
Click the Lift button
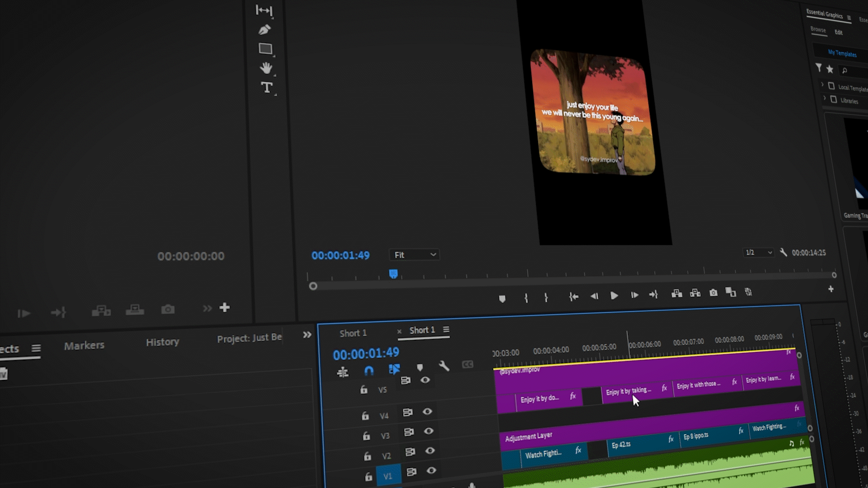point(676,294)
